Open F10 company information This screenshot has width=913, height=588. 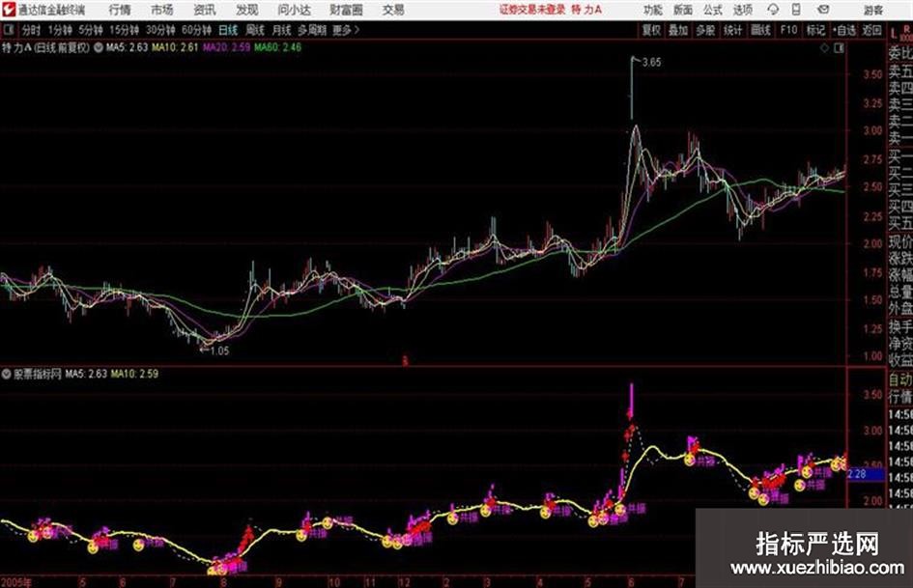point(788,30)
